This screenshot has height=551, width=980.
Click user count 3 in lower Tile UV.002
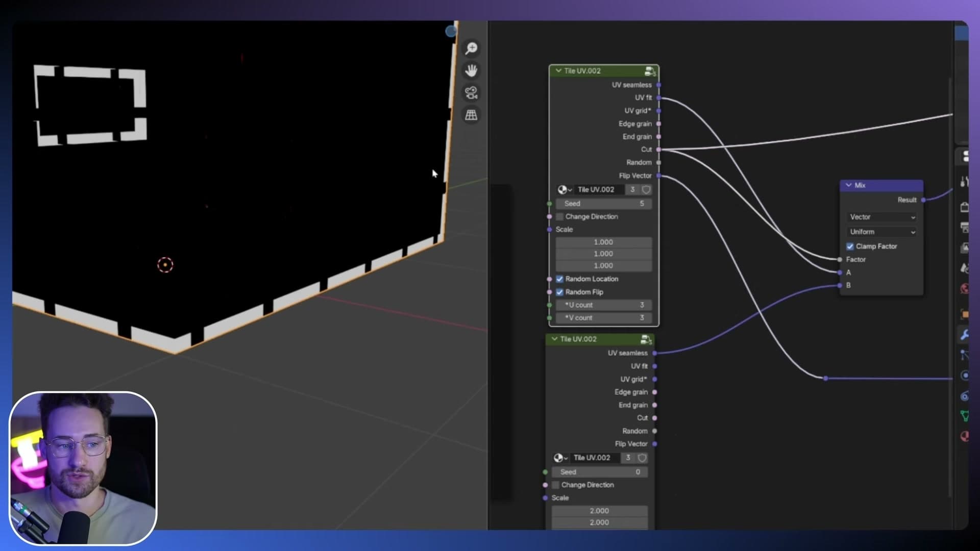pos(628,458)
